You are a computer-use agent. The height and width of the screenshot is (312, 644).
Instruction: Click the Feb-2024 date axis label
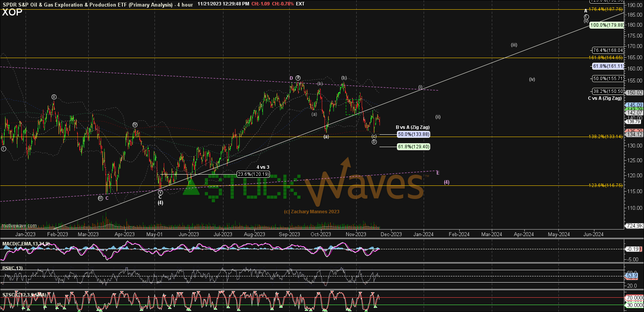click(459, 234)
